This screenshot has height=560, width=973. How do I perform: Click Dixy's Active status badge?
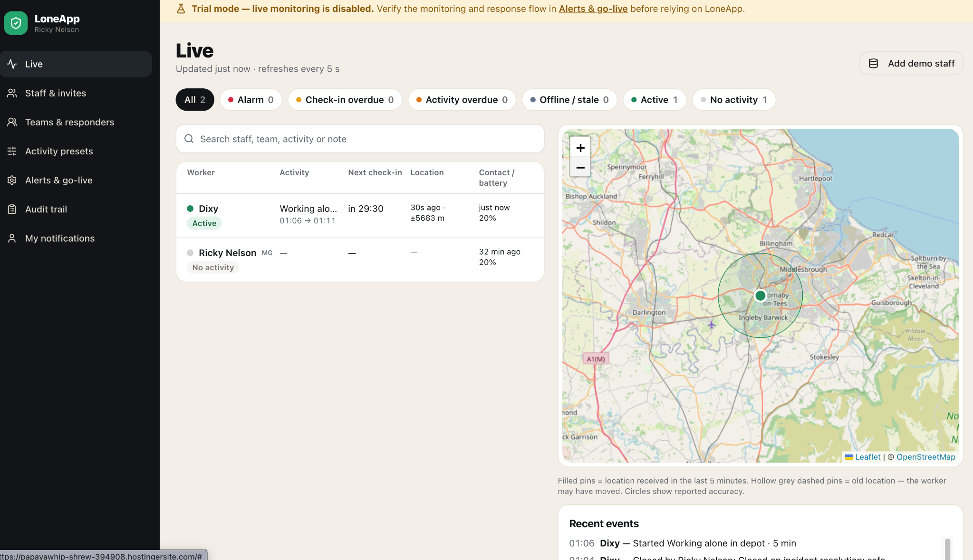pos(204,223)
